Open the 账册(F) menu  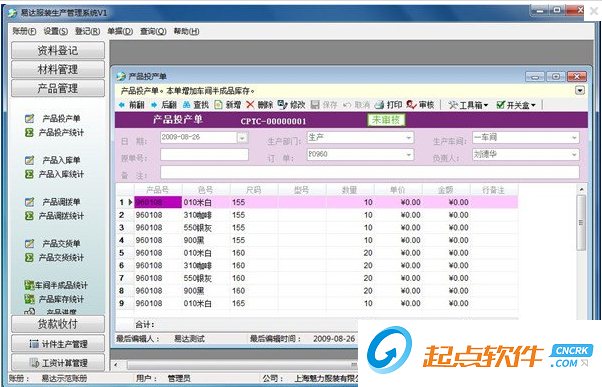(24, 31)
